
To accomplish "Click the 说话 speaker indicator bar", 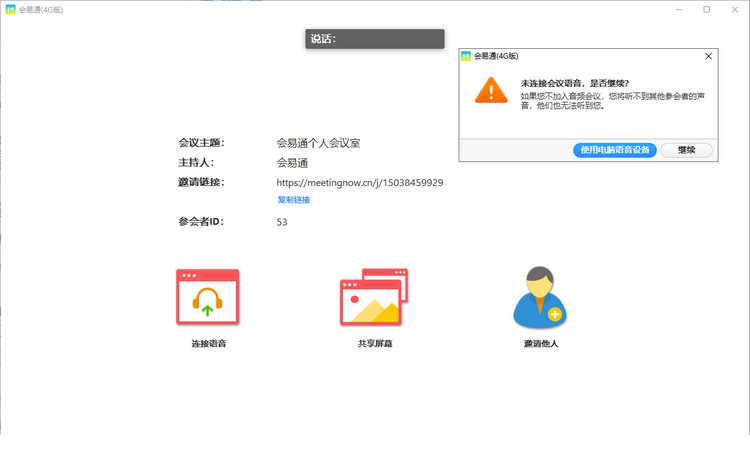I will (375, 39).
